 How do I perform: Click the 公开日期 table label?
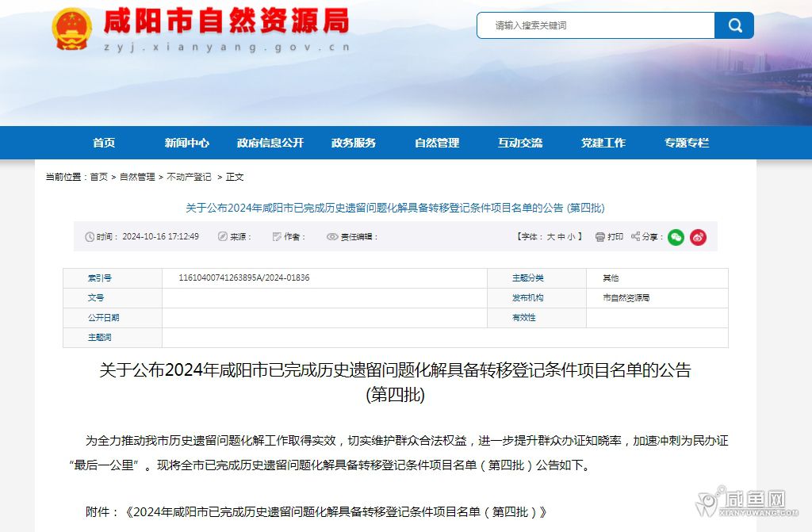coord(104,318)
